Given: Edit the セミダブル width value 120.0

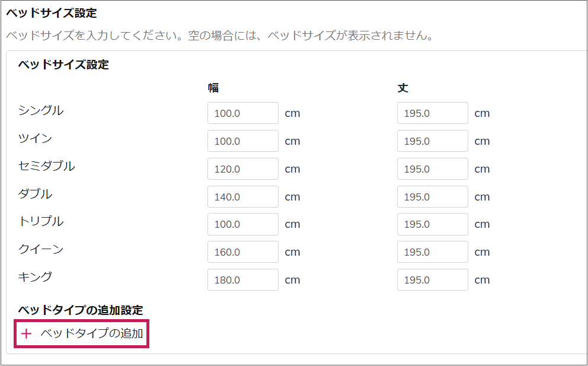Looking at the screenshot, I should (x=243, y=168).
